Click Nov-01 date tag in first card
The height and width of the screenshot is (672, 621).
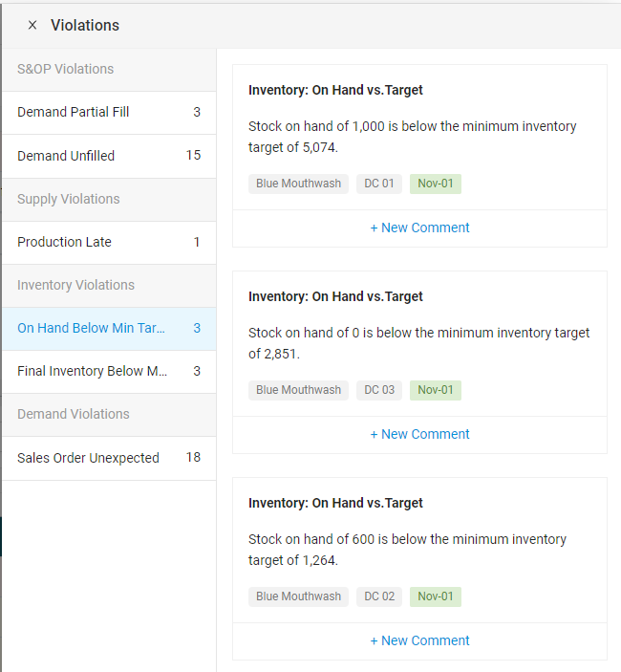[x=436, y=184]
